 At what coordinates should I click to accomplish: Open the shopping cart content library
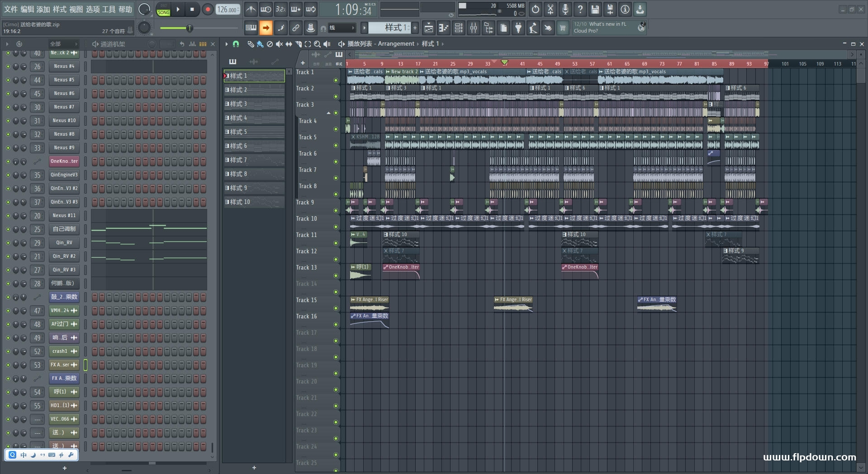click(x=562, y=28)
